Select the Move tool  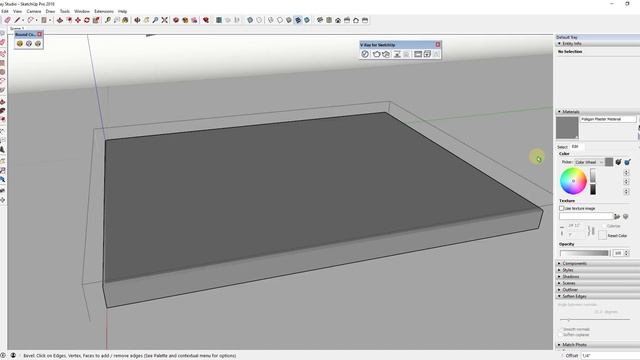[x=78, y=20]
